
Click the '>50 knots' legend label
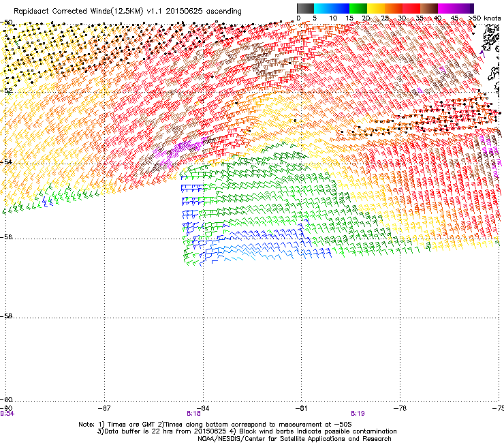(485, 18)
